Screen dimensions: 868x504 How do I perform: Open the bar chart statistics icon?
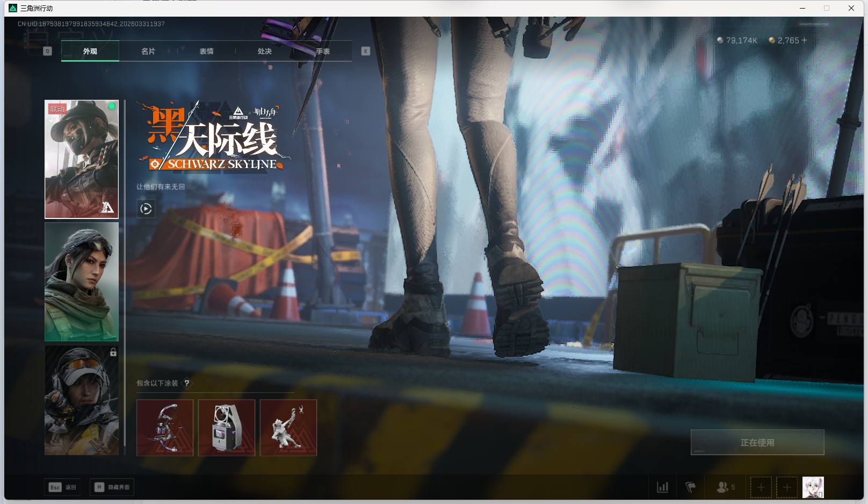663,487
